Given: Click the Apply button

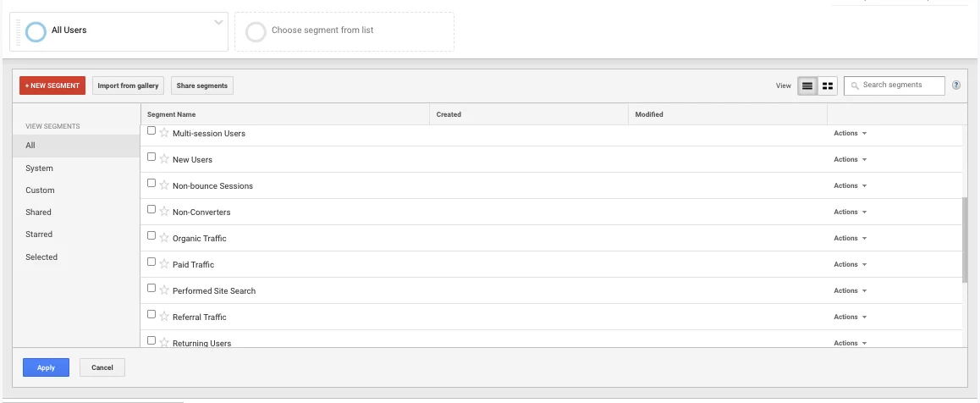Looking at the screenshot, I should (x=46, y=367).
